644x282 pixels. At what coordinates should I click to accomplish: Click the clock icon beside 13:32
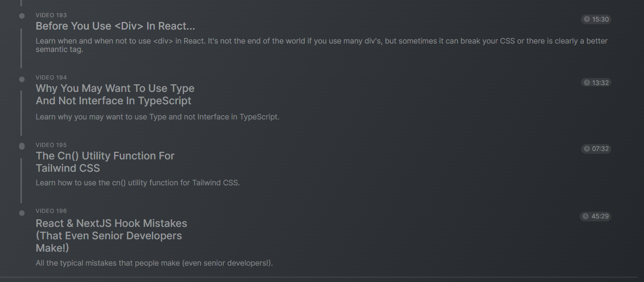pyautogui.click(x=587, y=83)
